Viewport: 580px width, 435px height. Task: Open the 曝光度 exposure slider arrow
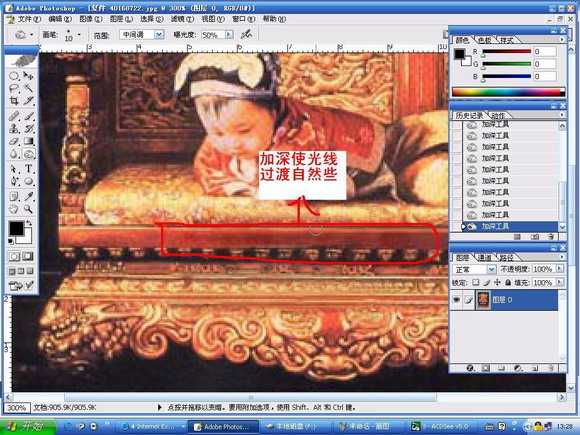(x=229, y=35)
